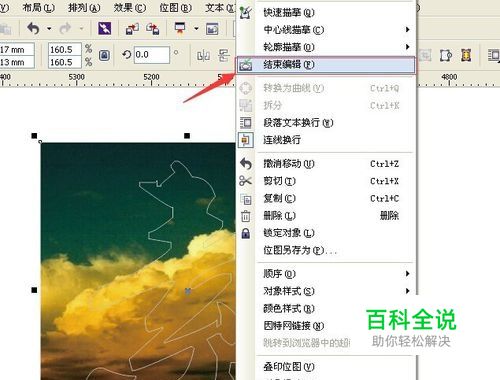Click the Import icon in toolbar
The width and height of the screenshot is (500, 380).
click(x=132, y=29)
